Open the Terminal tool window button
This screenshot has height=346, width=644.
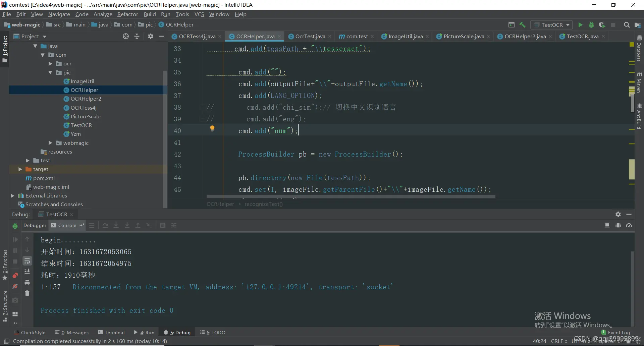111,333
